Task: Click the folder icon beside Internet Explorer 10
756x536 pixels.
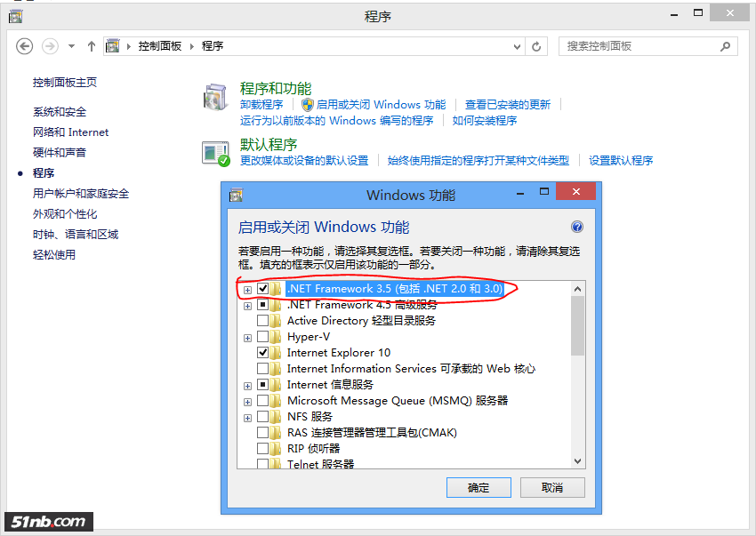Action: [276, 352]
